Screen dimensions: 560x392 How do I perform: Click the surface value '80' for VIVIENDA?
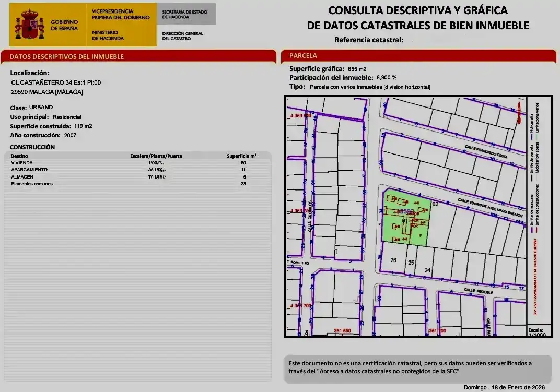click(243, 163)
